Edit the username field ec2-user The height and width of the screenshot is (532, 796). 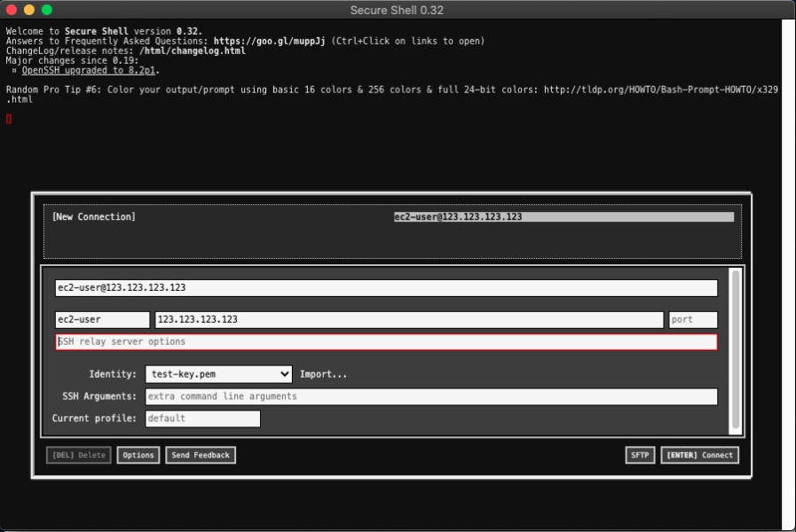(x=102, y=319)
